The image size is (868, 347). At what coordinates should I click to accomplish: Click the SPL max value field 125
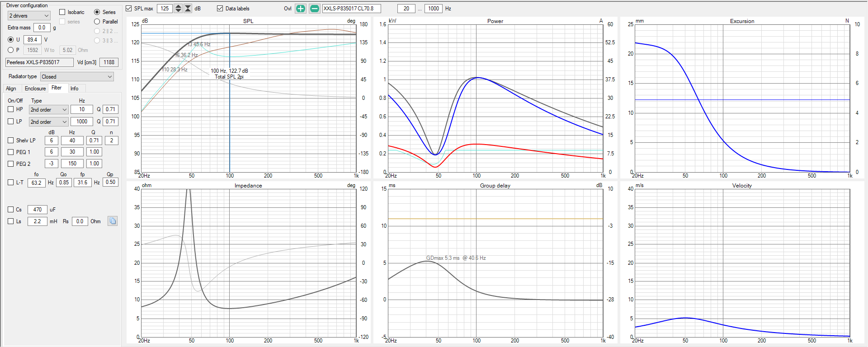[165, 9]
